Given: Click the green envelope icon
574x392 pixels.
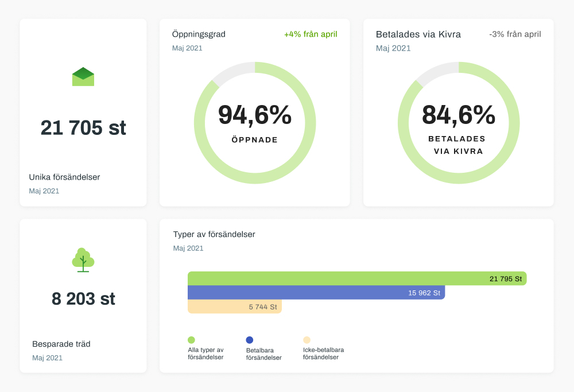Looking at the screenshot, I should [83, 76].
